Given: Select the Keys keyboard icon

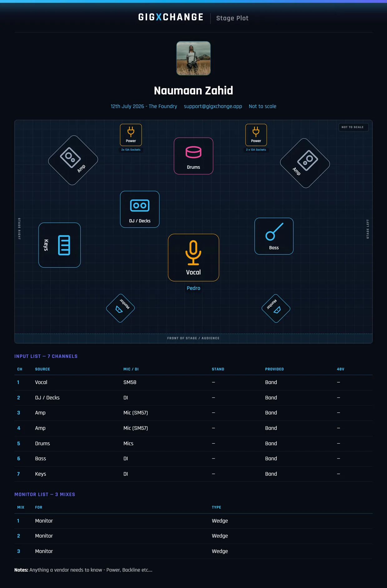Looking at the screenshot, I should 60,245.
